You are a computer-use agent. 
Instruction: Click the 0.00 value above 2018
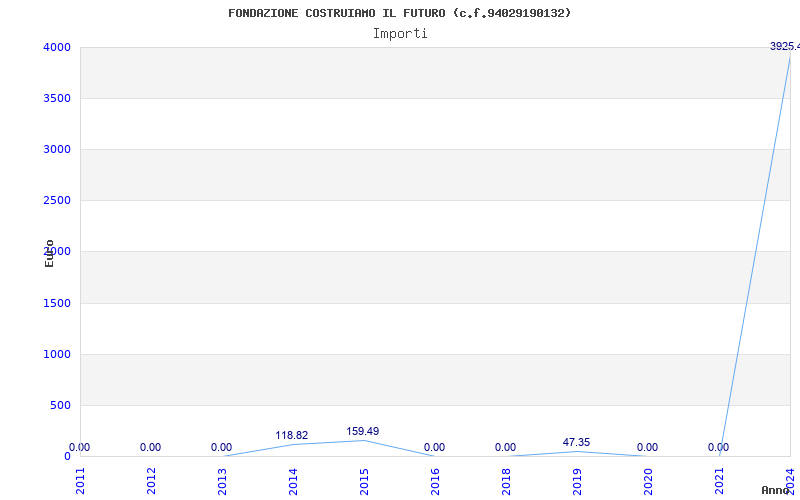tap(506, 447)
